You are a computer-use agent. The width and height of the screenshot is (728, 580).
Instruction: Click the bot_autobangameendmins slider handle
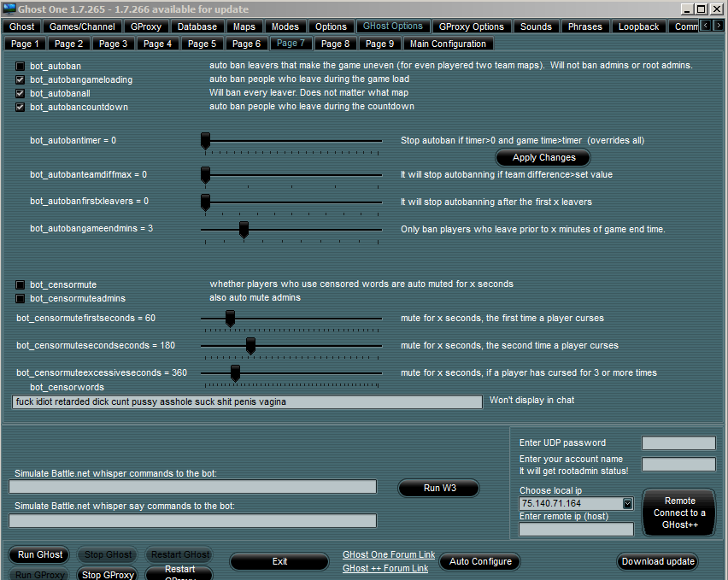click(x=244, y=230)
